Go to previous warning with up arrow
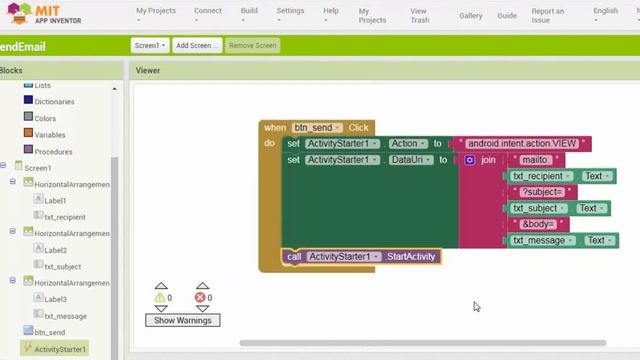Viewport: 640px width, 360px height. [x=161, y=286]
